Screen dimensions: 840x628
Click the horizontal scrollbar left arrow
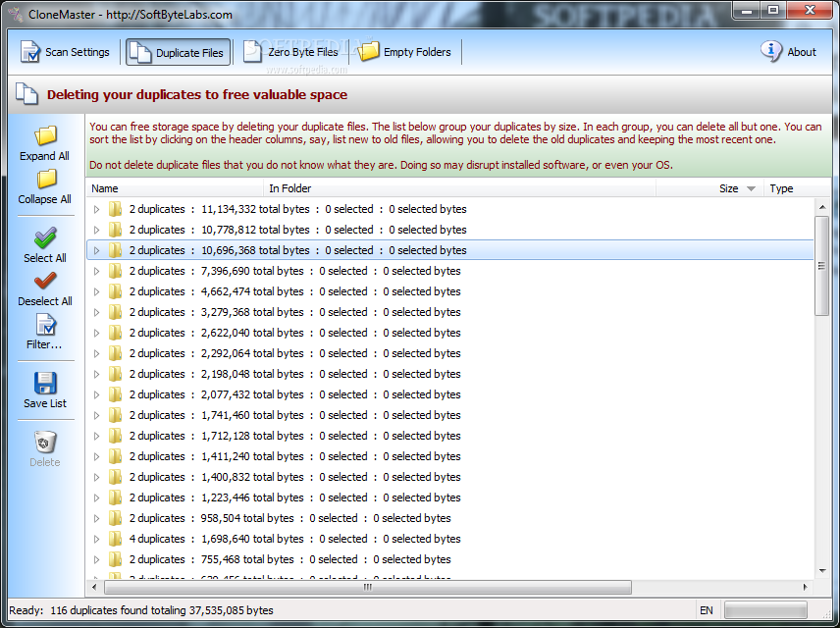click(x=94, y=587)
